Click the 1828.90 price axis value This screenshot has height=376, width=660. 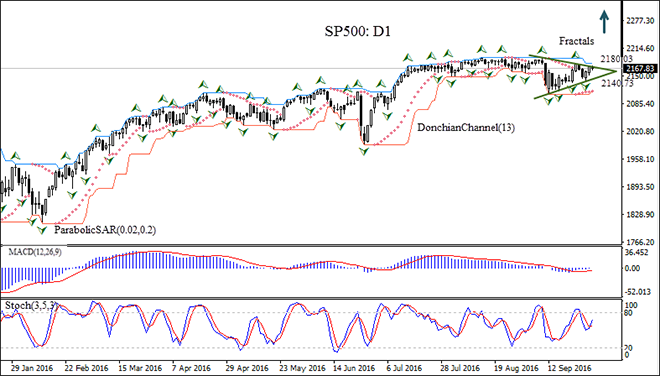(641, 215)
